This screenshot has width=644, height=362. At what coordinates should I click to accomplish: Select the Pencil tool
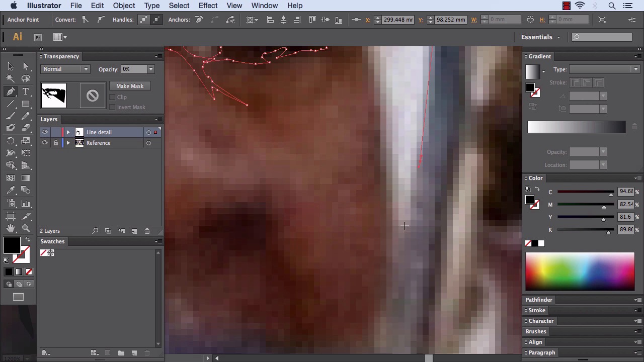click(26, 116)
